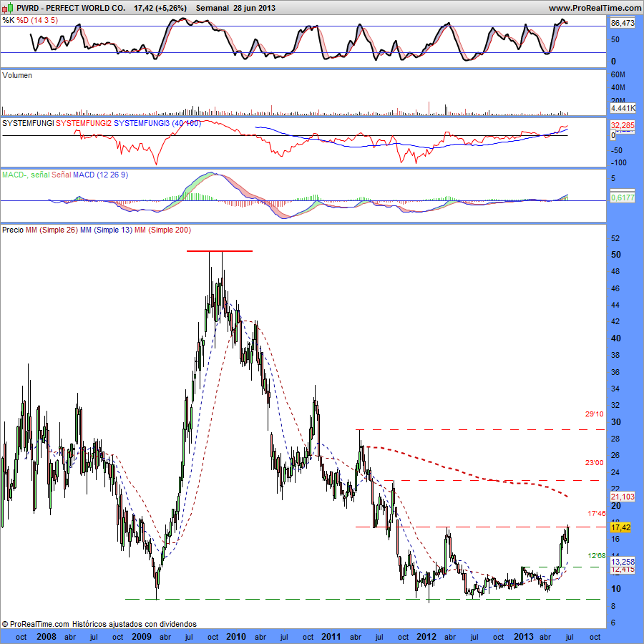Screen dimensions: 644x644
Task: Click the 23'00 resistance level label
Action: 595,463
